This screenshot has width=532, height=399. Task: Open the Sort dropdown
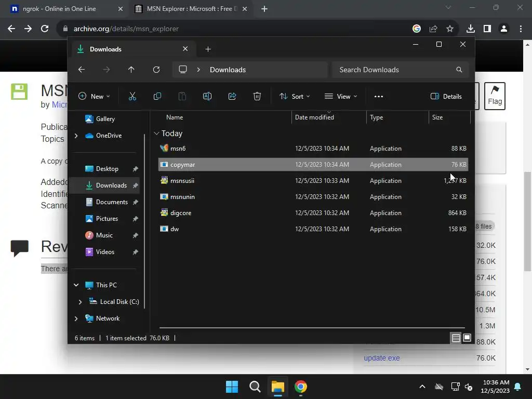(x=294, y=96)
